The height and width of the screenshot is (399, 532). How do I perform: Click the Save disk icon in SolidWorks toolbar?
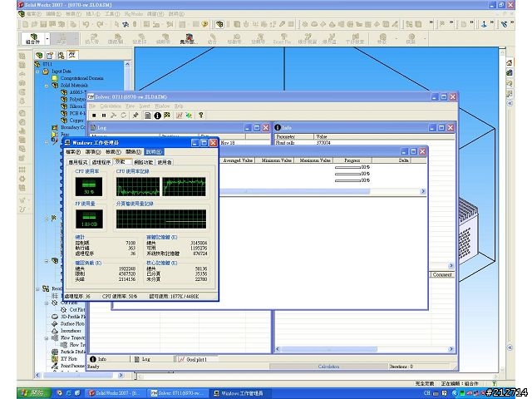click(43, 24)
